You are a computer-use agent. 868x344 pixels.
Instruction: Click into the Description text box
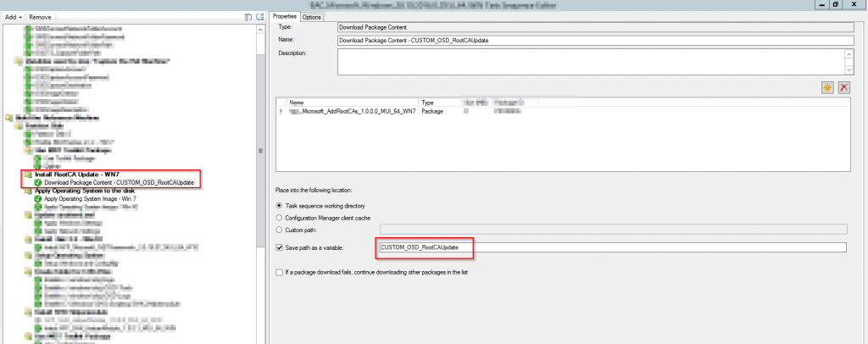pyautogui.click(x=591, y=62)
